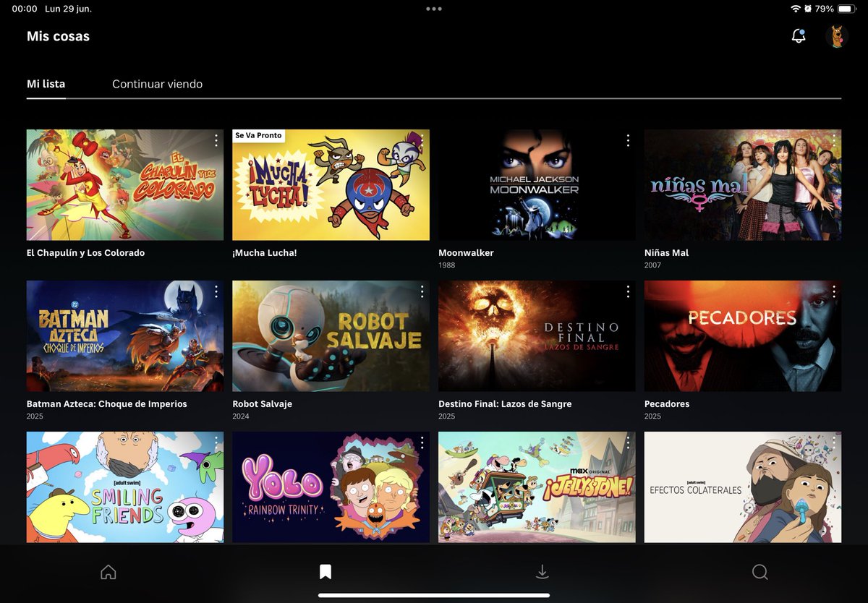Tap the iPad multitasking three dots

[434, 9]
